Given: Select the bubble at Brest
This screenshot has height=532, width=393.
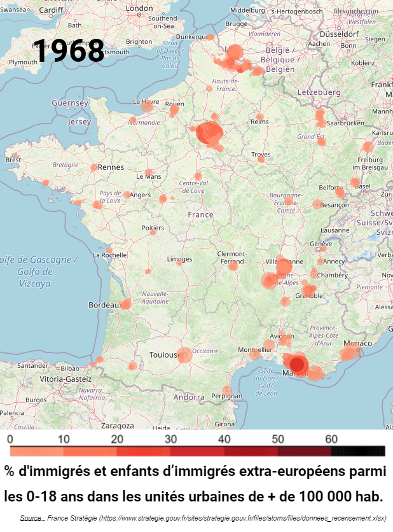Looking at the screenshot, I should click(x=15, y=155).
